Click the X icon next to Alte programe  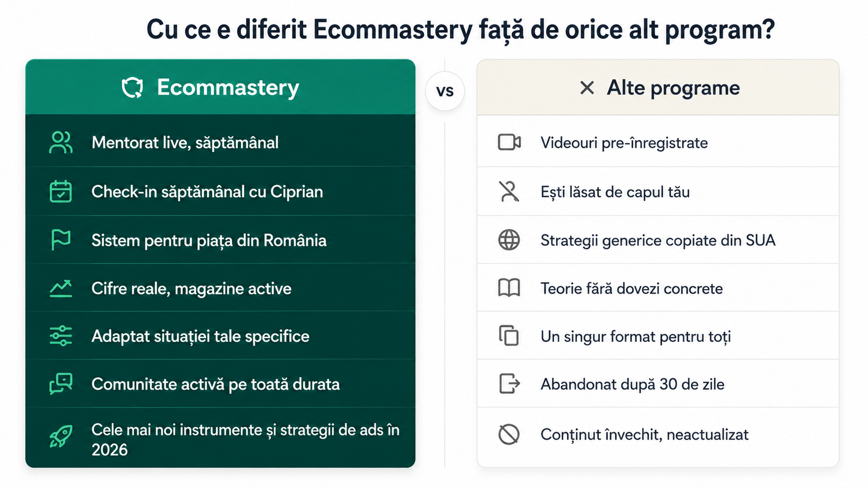587,88
